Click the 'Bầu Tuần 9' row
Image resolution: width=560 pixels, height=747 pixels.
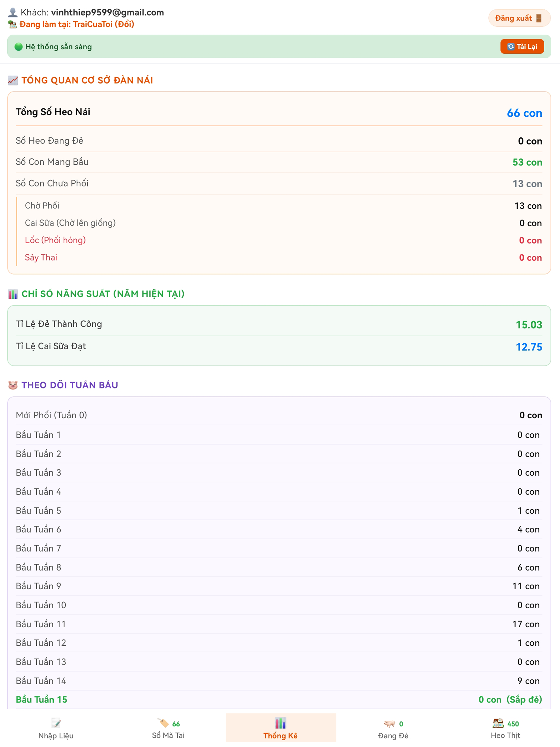tap(279, 586)
